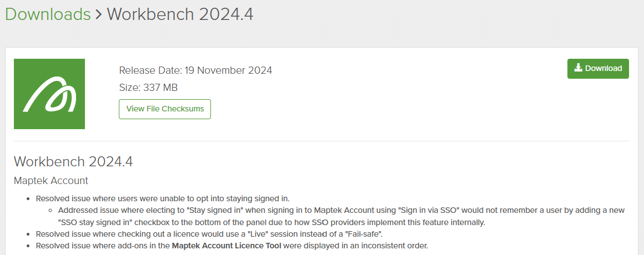Click the Release Date text line
The height and width of the screenshot is (255, 644).
[195, 70]
